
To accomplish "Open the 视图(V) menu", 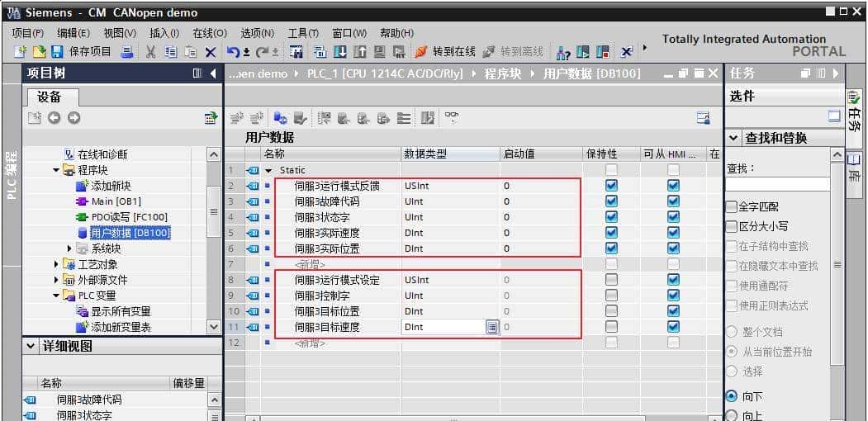I will pos(120,33).
